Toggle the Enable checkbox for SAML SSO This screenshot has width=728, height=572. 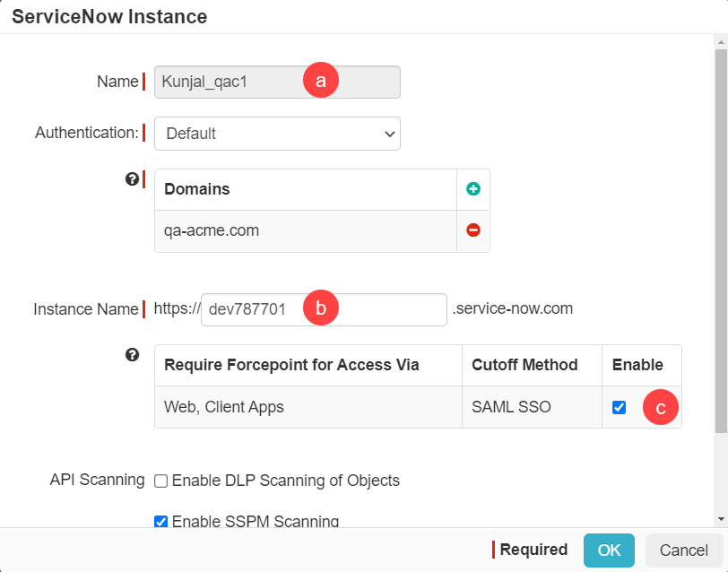click(619, 407)
